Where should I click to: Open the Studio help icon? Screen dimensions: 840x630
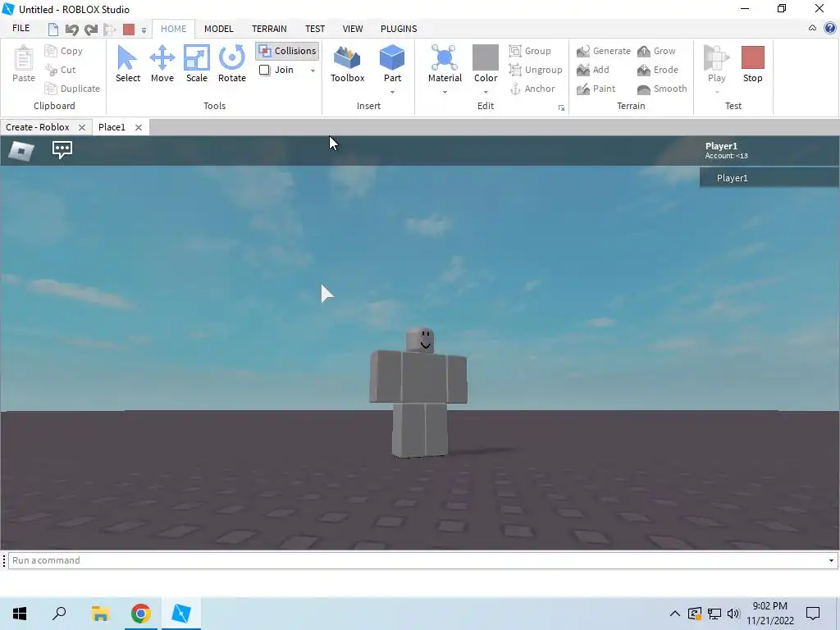tap(830, 29)
